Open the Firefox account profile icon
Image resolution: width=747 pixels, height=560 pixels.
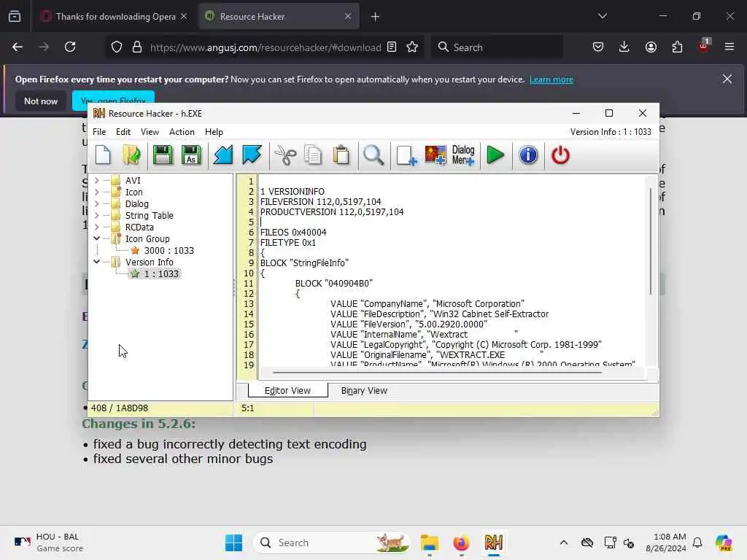tap(651, 47)
